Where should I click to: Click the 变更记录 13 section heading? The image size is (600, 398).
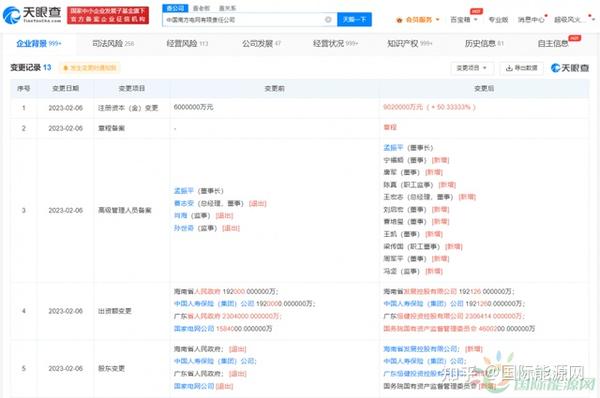pos(31,68)
